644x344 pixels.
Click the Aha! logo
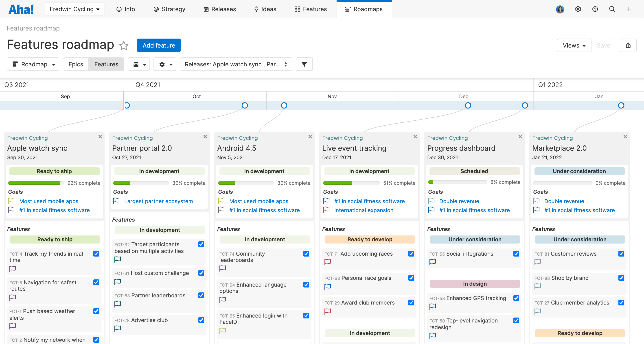click(21, 9)
